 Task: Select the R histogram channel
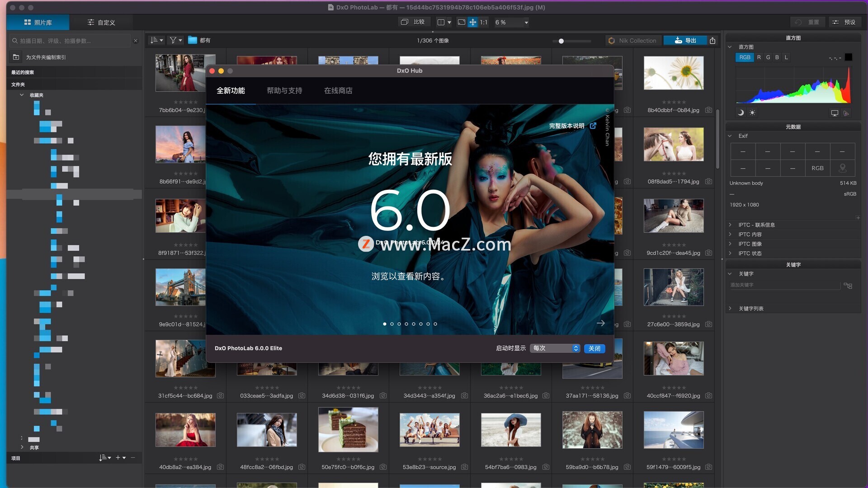[759, 57]
